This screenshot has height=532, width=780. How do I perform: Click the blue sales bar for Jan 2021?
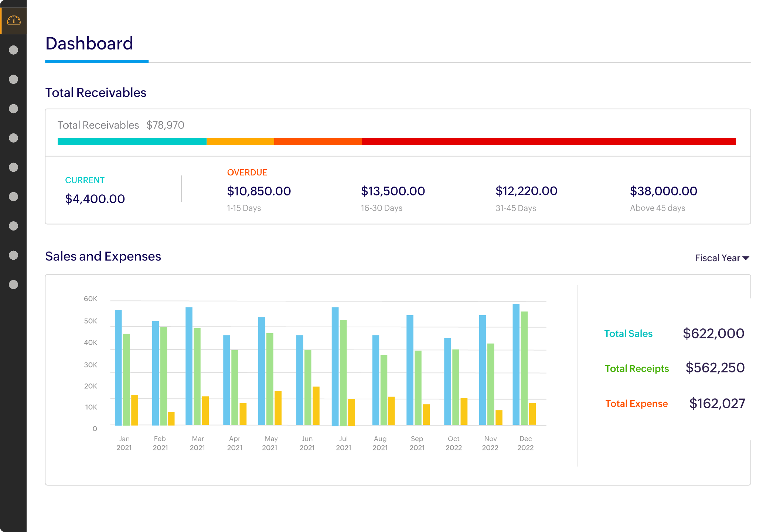(x=118, y=368)
